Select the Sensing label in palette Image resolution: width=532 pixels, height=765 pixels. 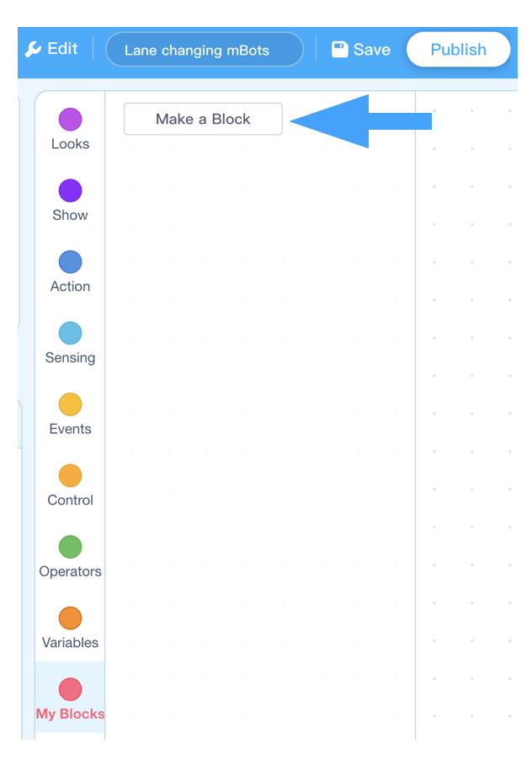coord(70,357)
